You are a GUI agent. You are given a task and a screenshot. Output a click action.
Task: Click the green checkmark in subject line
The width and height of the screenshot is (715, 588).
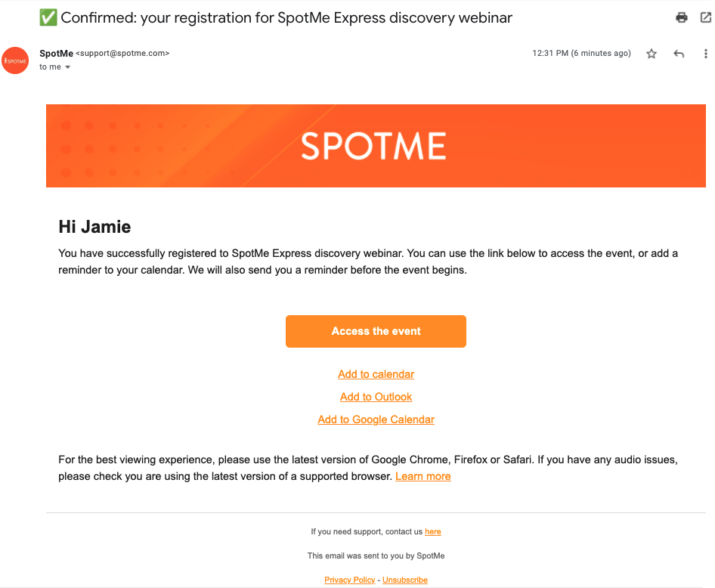click(x=48, y=18)
